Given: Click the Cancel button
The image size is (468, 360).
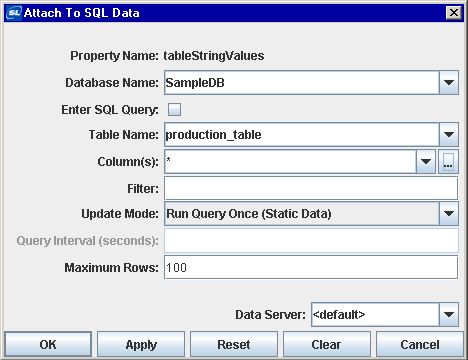Looking at the screenshot, I should (x=420, y=344).
